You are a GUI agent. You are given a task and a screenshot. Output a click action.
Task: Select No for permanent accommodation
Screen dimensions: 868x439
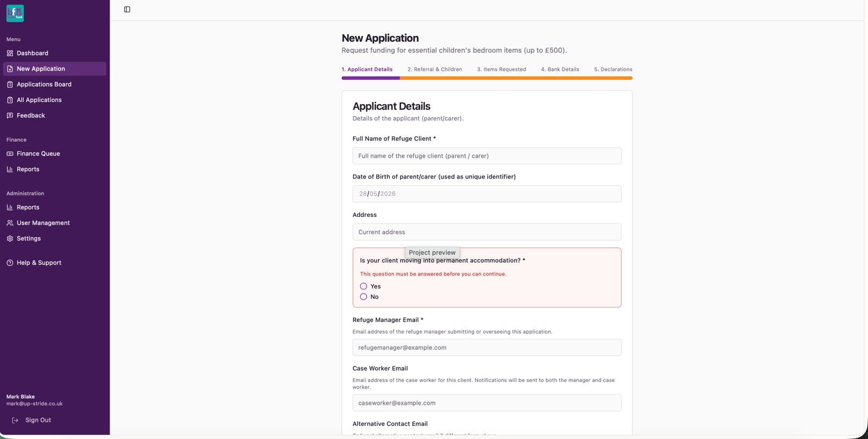coord(363,297)
